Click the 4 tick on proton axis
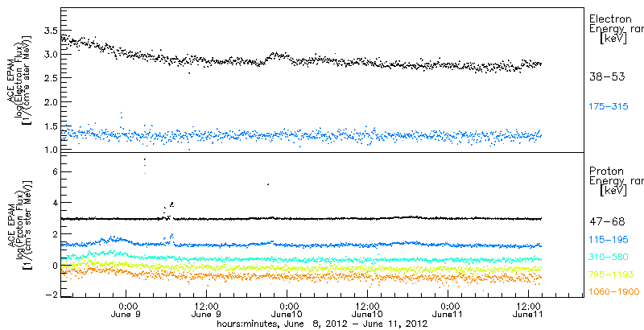 pyautogui.click(x=54, y=203)
